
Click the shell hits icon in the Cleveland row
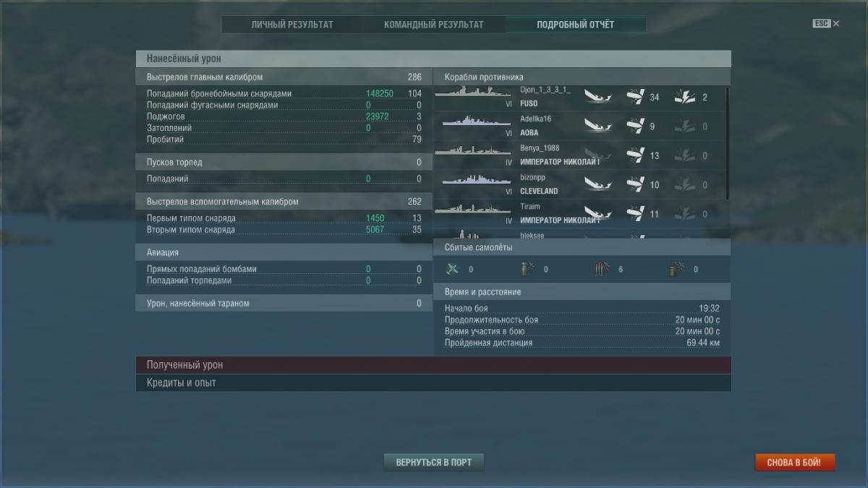click(x=635, y=185)
